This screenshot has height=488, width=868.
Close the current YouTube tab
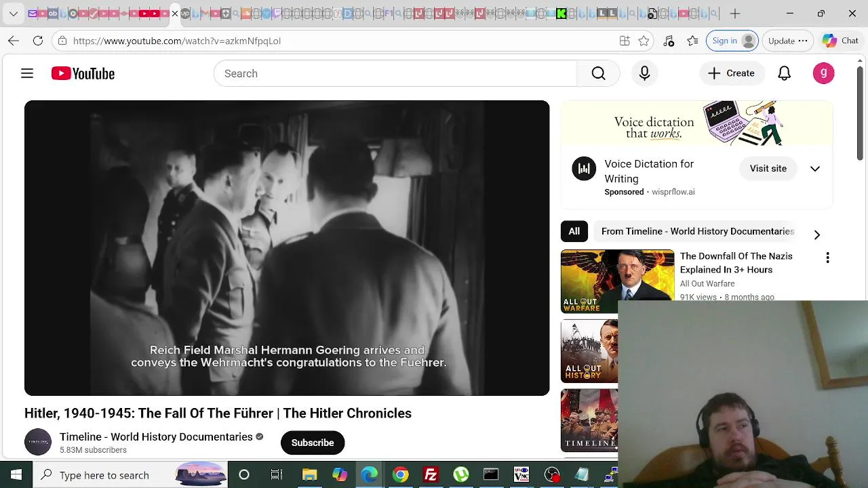pyautogui.click(x=175, y=14)
